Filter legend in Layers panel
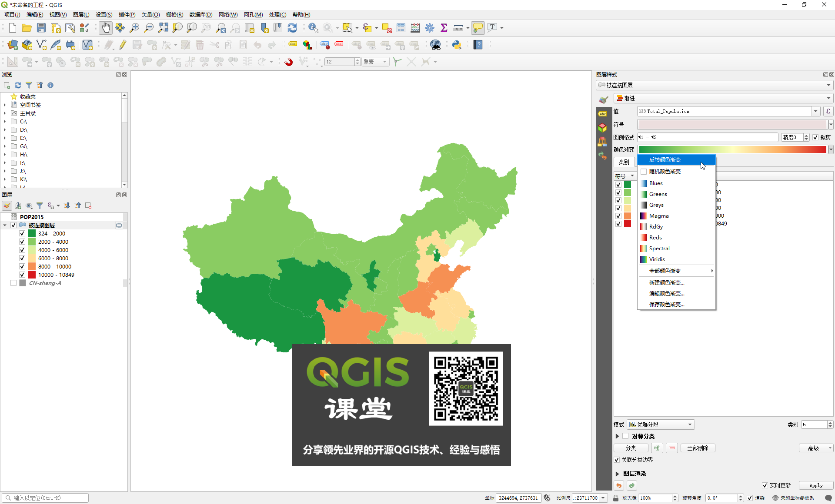The image size is (835, 504). click(x=40, y=206)
